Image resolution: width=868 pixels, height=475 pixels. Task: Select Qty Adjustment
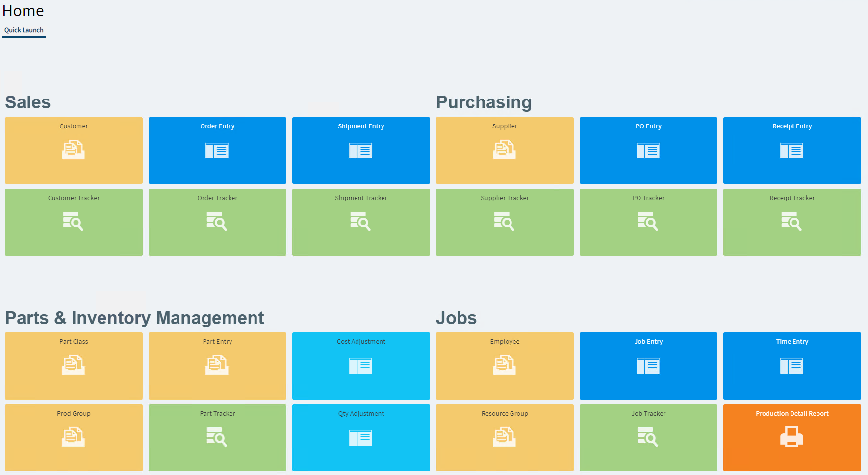(361, 437)
